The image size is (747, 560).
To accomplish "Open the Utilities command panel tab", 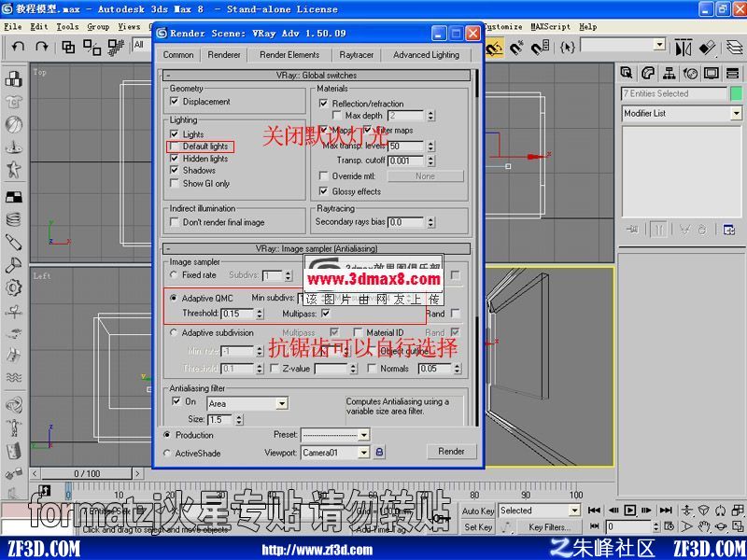I will point(732,73).
